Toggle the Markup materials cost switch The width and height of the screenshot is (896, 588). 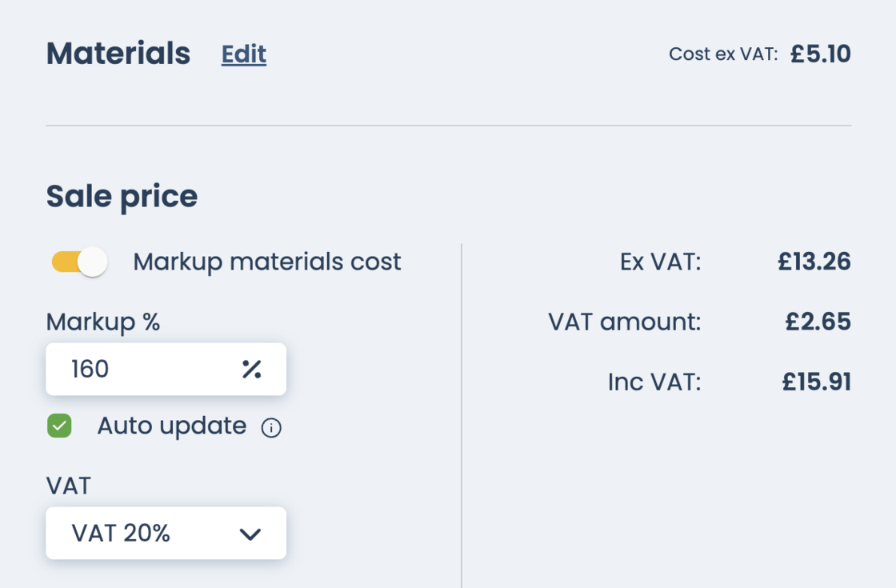pyautogui.click(x=79, y=262)
